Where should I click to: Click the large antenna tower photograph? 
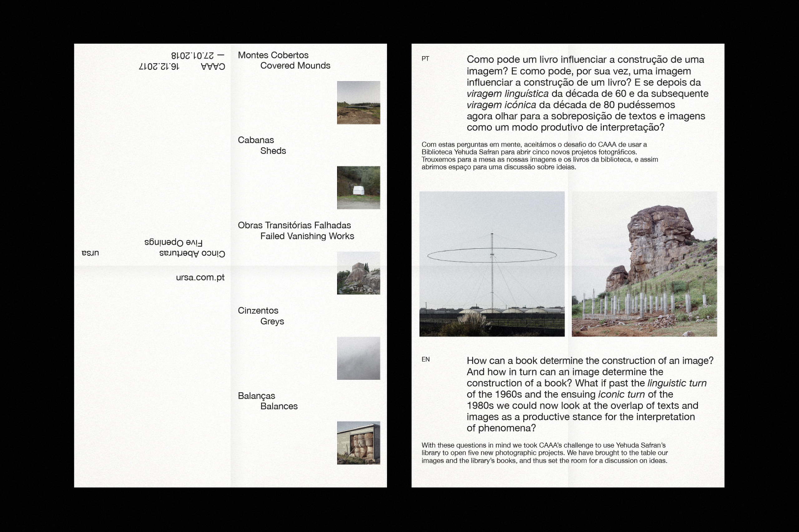click(x=492, y=264)
